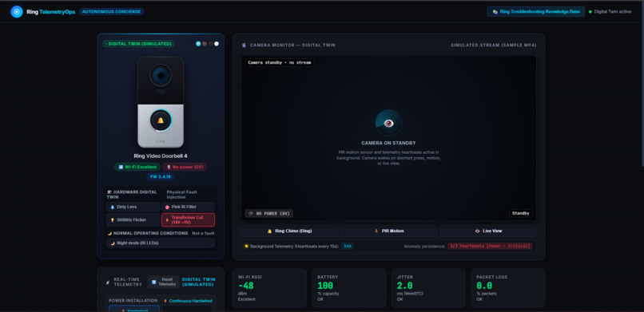Open Ring Troubleshooting Knowledge Base
This screenshot has width=644, height=312.
[535, 11]
